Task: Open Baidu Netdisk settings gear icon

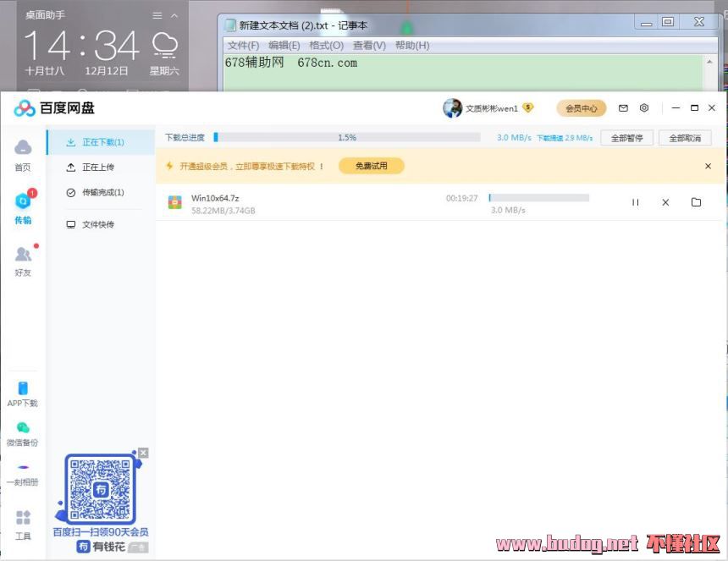Action: click(x=644, y=107)
